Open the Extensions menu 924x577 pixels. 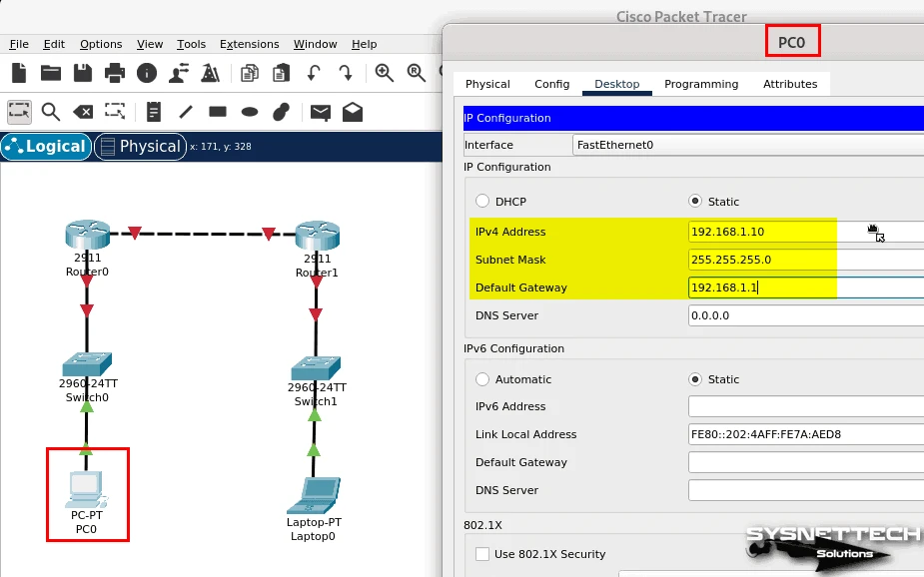coord(250,44)
